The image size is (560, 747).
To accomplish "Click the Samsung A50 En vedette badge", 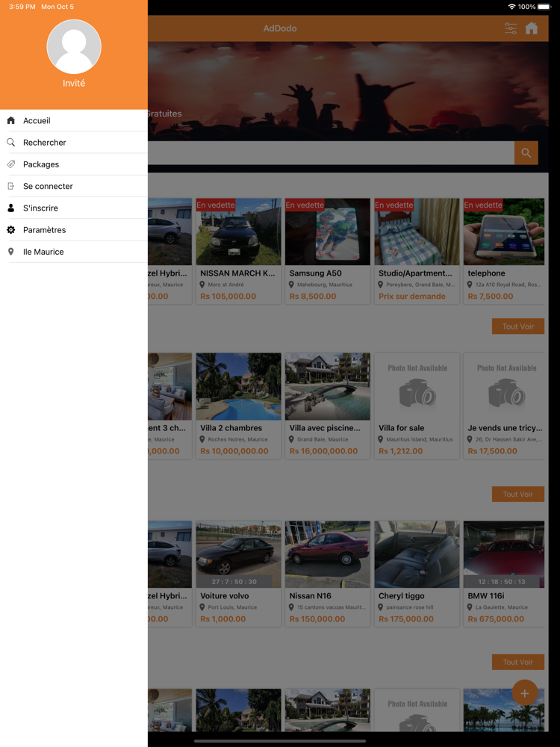I will coord(305,205).
